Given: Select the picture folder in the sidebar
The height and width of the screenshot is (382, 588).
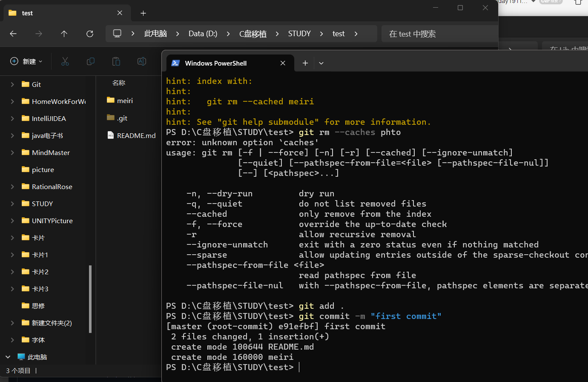Looking at the screenshot, I should (38, 169).
